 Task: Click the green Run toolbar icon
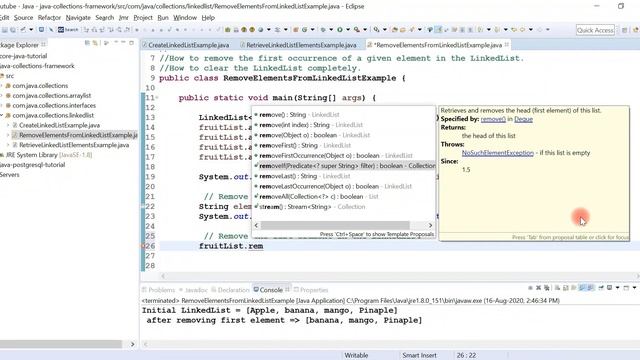pyautogui.click(x=340, y=30)
